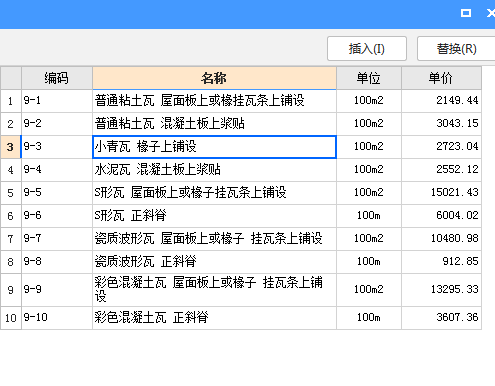The image size is (495, 386).
Task: Select row header number 9
Action: (11, 290)
